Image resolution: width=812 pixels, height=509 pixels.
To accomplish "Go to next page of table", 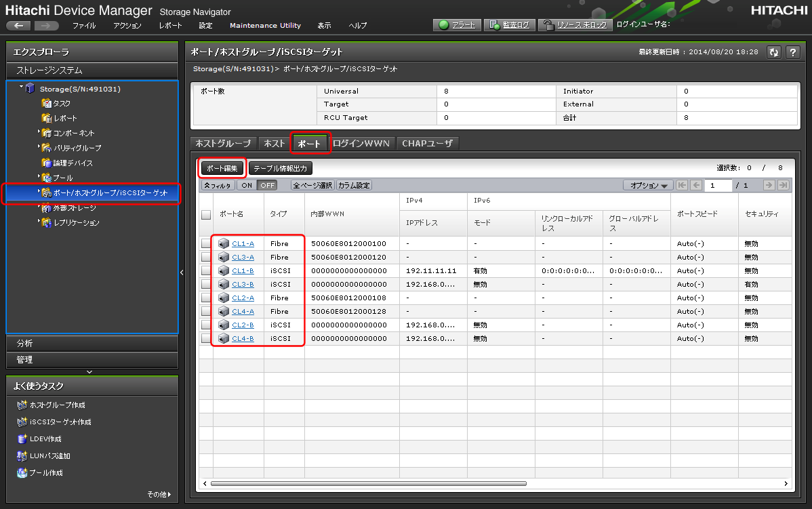I will [x=769, y=185].
